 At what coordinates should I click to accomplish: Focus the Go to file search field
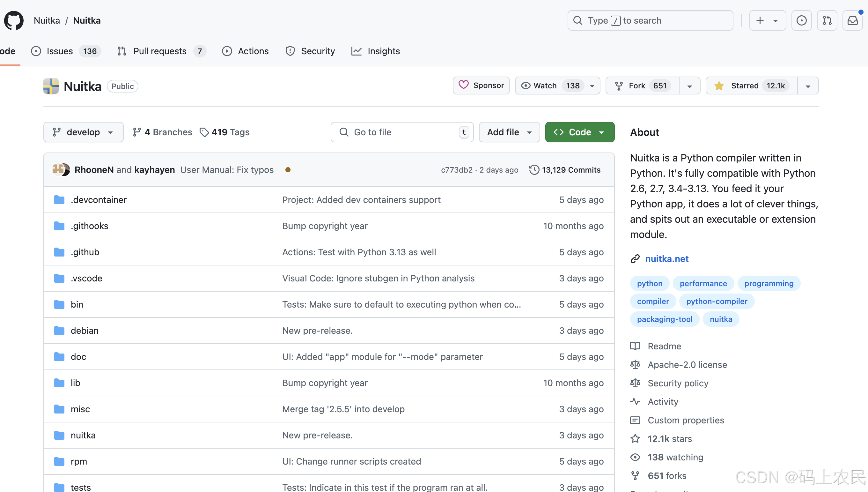tap(402, 132)
